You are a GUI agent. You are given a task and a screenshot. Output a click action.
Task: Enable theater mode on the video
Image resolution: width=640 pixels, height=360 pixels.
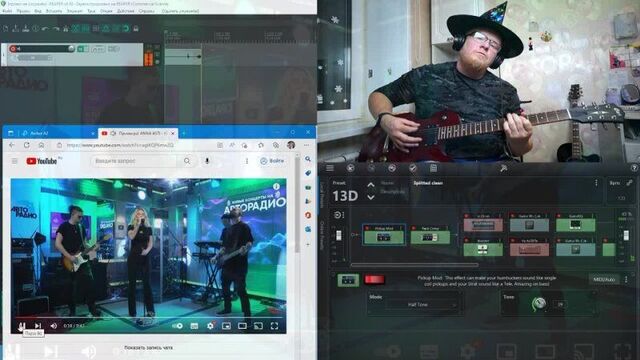click(242, 326)
